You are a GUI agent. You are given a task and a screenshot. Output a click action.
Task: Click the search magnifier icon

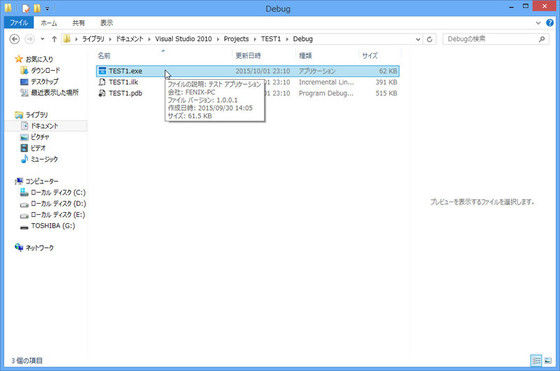coord(542,39)
